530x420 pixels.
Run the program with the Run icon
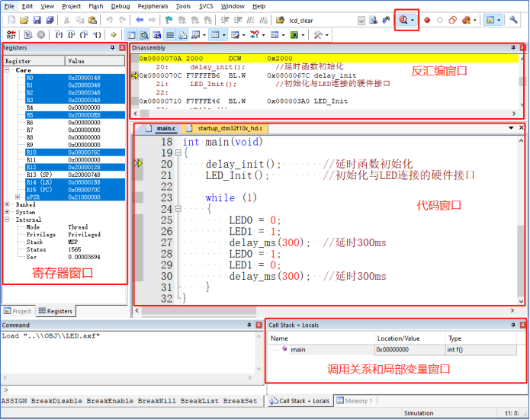(x=28, y=35)
